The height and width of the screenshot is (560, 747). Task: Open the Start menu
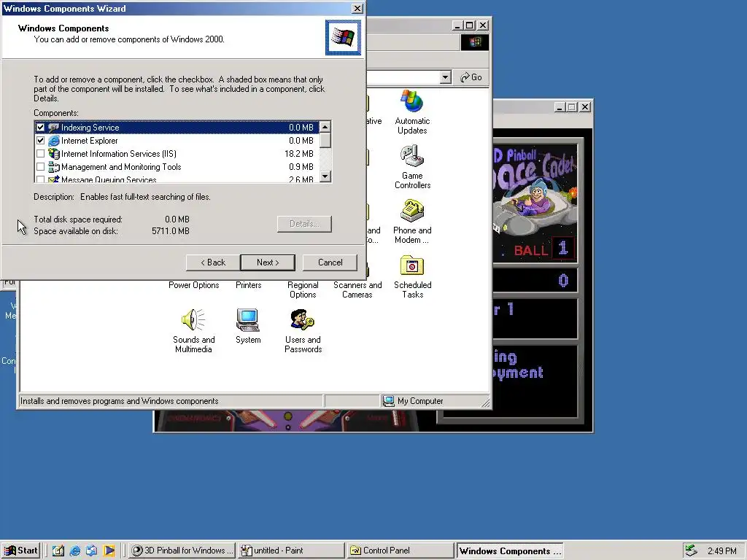point(20,551)
